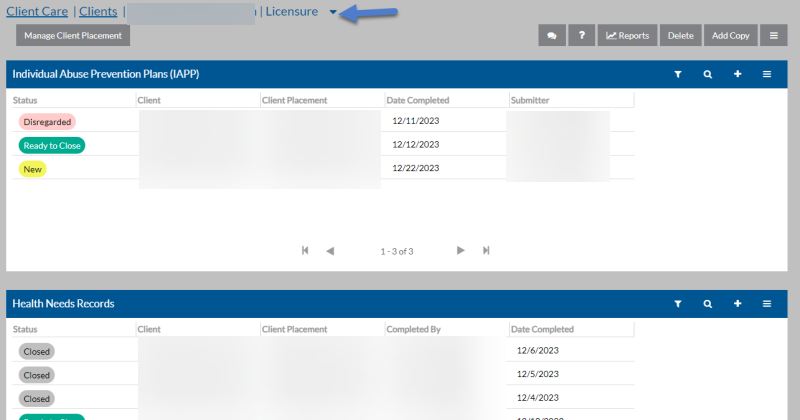Open the Reports button
The height and width of the screenshot is (420, 800).
click(x=628, y=36)
